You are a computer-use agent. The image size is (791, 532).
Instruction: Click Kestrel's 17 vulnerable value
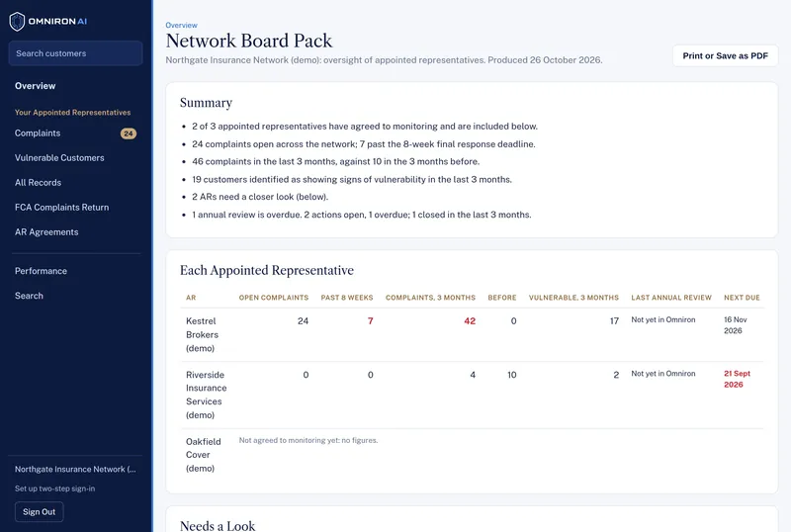[x=614, y=321]
